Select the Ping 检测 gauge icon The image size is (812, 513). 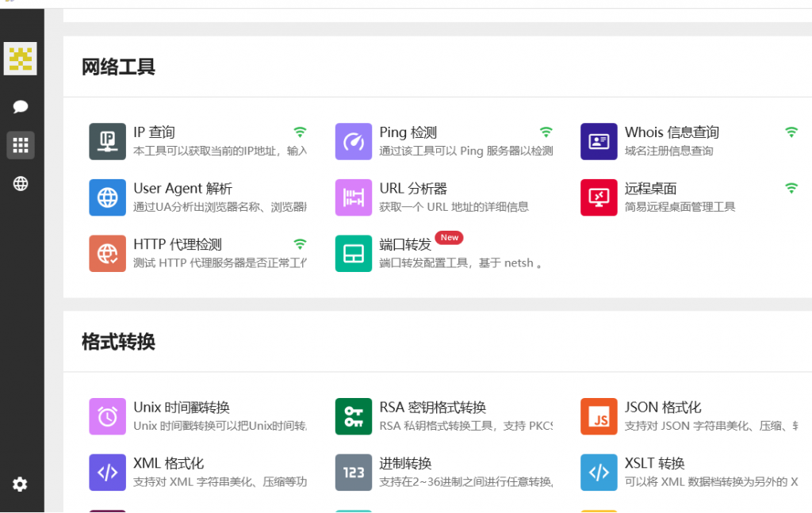click(x=353, y=141)
